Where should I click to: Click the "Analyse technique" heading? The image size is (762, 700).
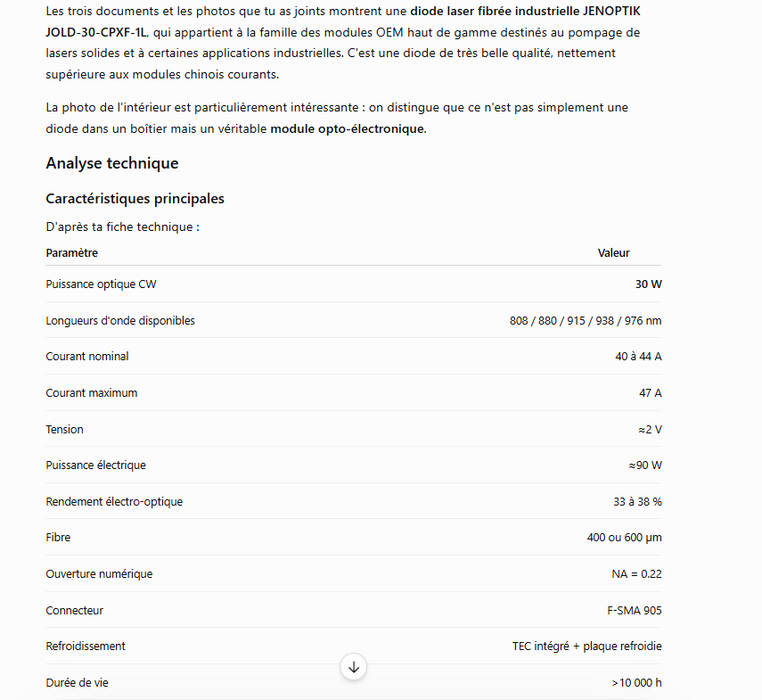112,163
